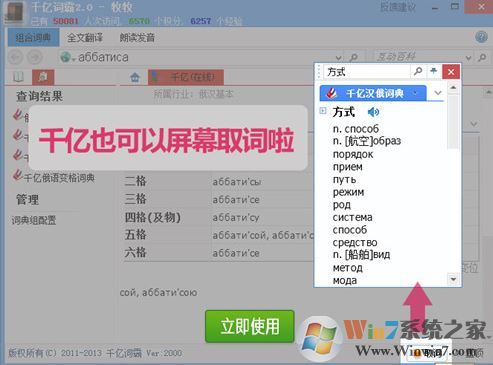This screenshot has height=365, width=493.
Task: Click the magnifier next to аббатиса field
Action: [353, 58]
